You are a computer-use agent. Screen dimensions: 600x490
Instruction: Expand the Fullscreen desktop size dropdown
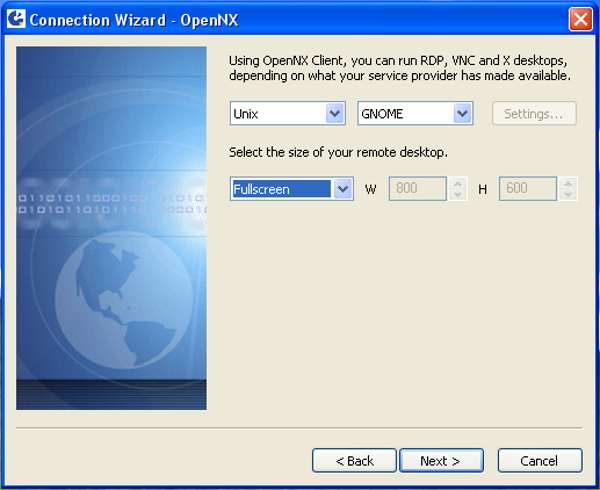click(x=342, y=189)
